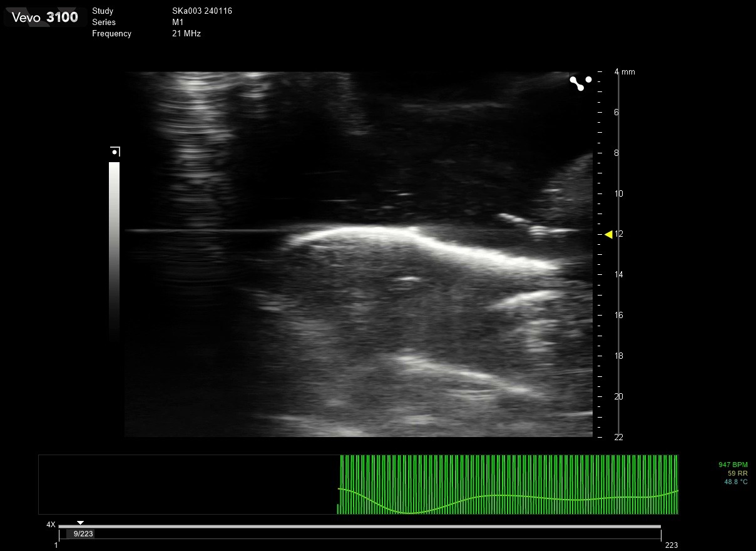Open the Frequency value reading 21 MHz
This screenshot has width=756, height=551.
186,33
